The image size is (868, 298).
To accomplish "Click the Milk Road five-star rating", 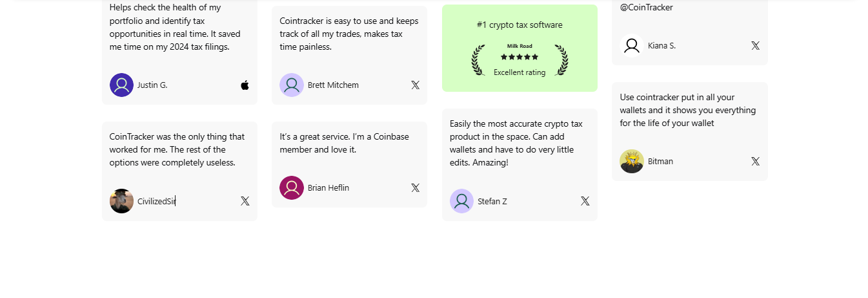I will (x=520, y=57).
